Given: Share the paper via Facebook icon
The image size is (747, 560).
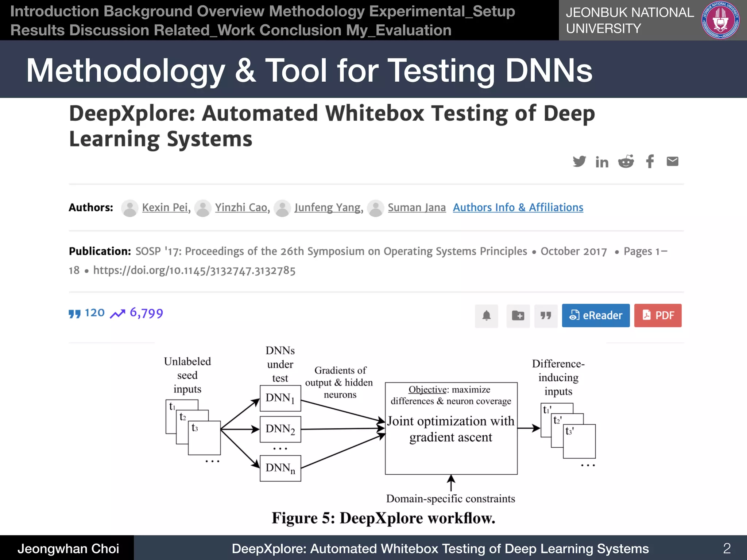Looking at the screenshot, I should coord(650,161).
